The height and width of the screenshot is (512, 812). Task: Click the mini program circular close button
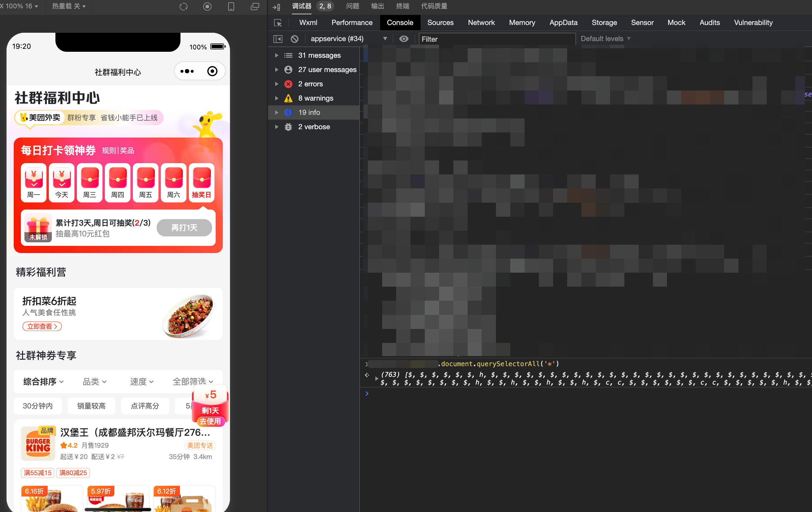(x=212, y=71)
